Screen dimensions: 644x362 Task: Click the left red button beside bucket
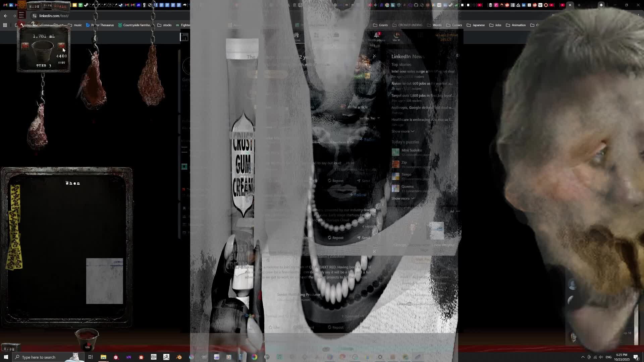(x=25, y=46)
